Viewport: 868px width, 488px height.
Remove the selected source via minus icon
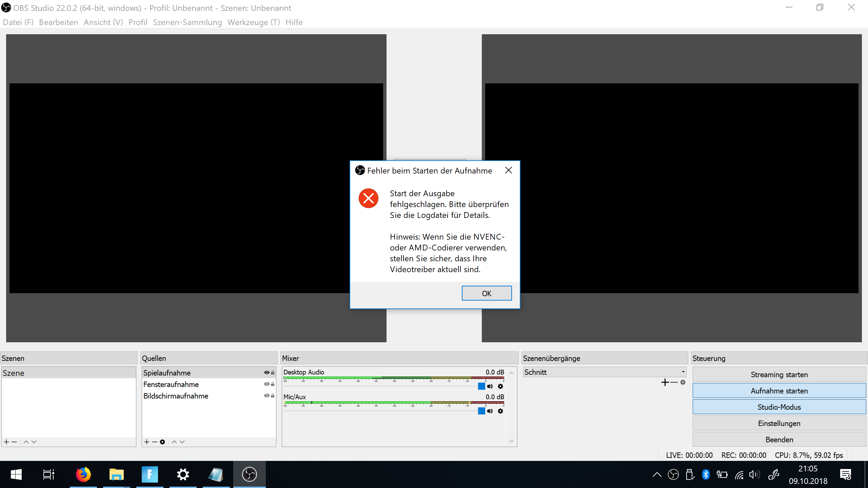(x=155, y=442)
